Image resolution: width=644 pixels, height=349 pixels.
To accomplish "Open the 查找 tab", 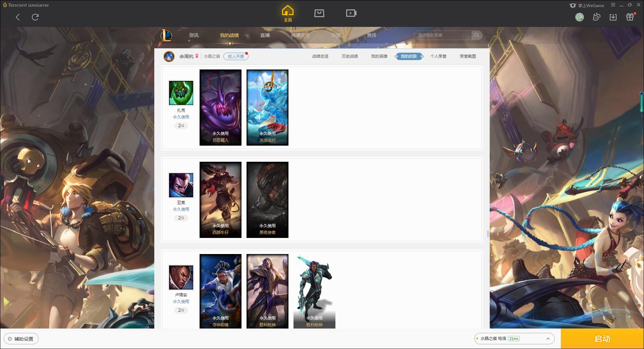I will [x=372, y=35].
